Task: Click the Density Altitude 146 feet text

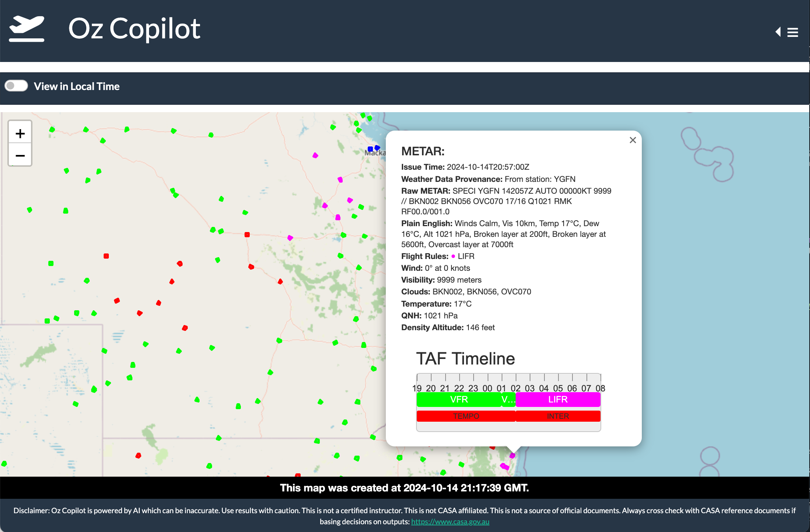Action: tap(448, 327)
